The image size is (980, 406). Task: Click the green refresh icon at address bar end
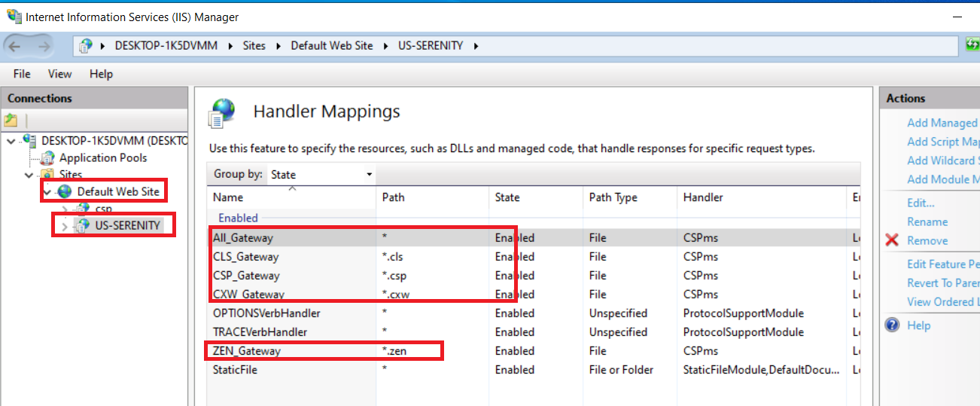[972, 45]
